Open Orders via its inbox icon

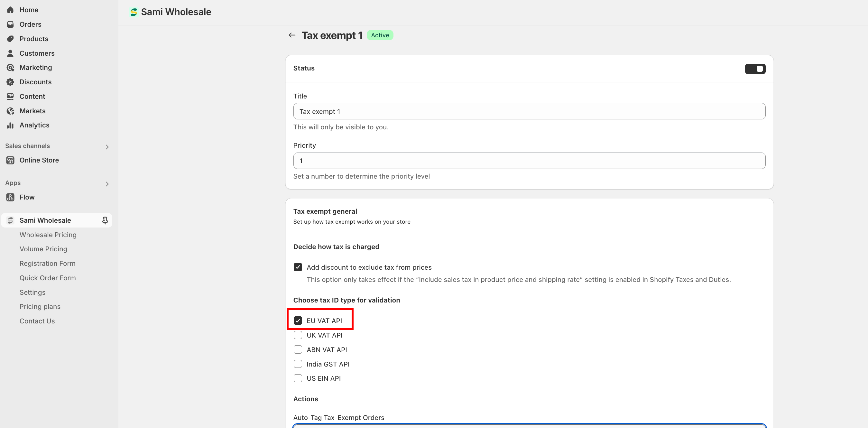coord(10,24)
